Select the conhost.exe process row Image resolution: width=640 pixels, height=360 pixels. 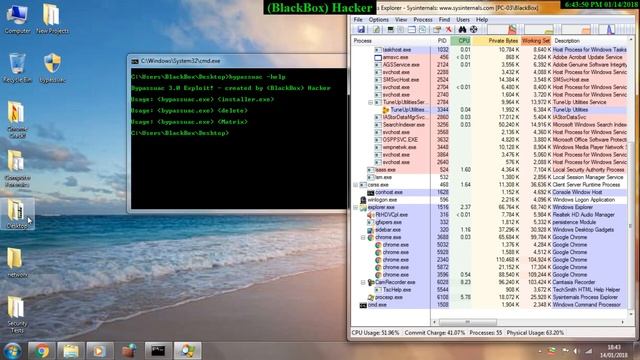point(489,192)
